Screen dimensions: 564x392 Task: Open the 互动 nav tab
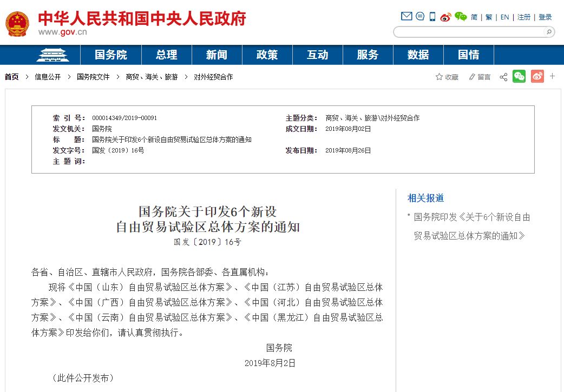point(318,55)
